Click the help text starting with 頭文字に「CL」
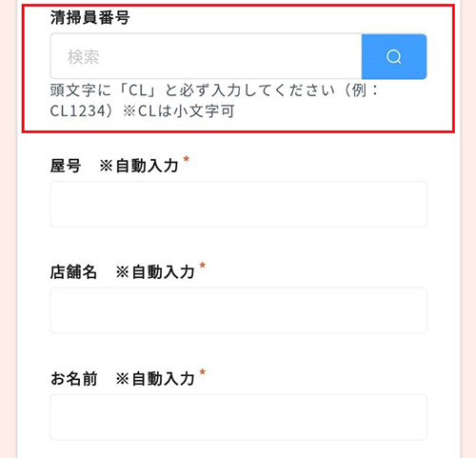 [x=214, y=101]
